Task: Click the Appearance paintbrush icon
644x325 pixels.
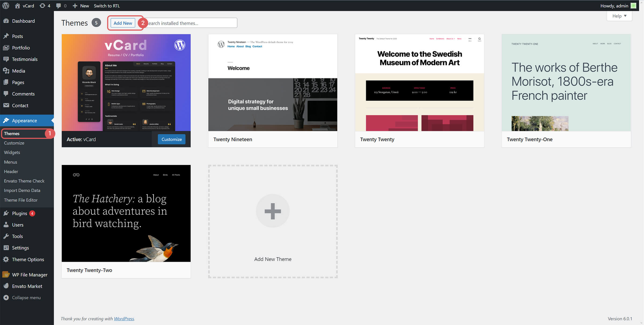Action: (x=6, y=120)
